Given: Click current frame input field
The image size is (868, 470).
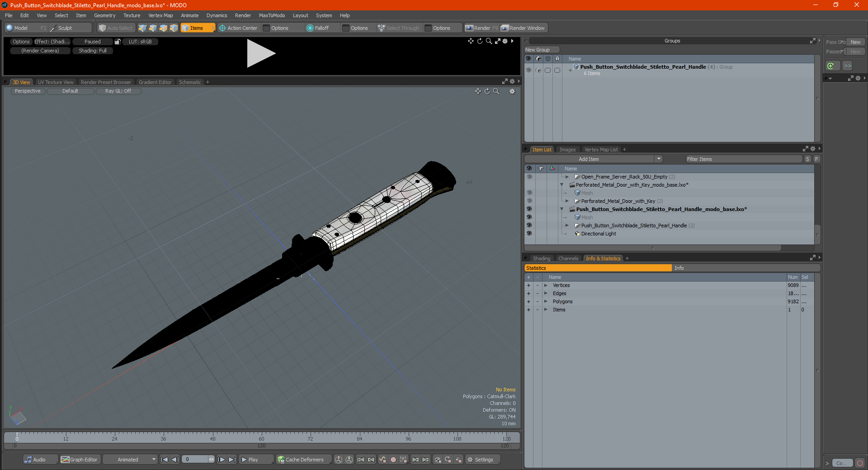Looking at the screenshot, I should 196,460.
